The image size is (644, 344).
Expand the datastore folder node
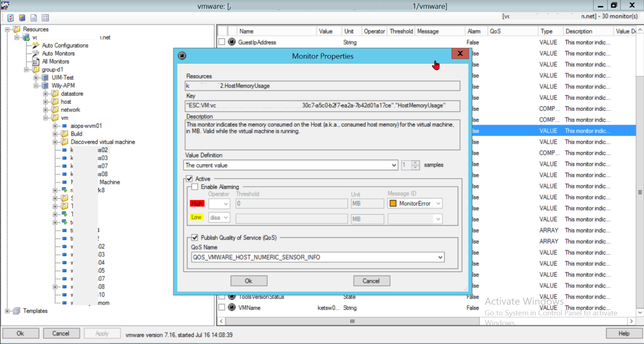click(x=46, y=94)
